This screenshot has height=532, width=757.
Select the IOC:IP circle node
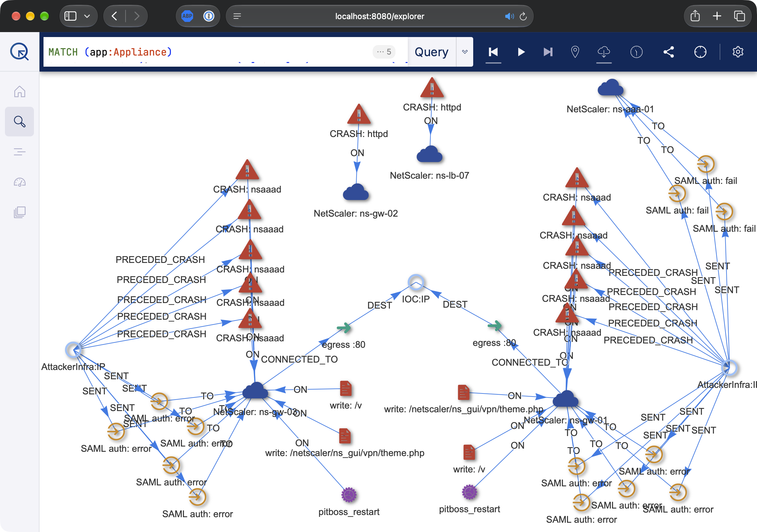tap(416, 282)
